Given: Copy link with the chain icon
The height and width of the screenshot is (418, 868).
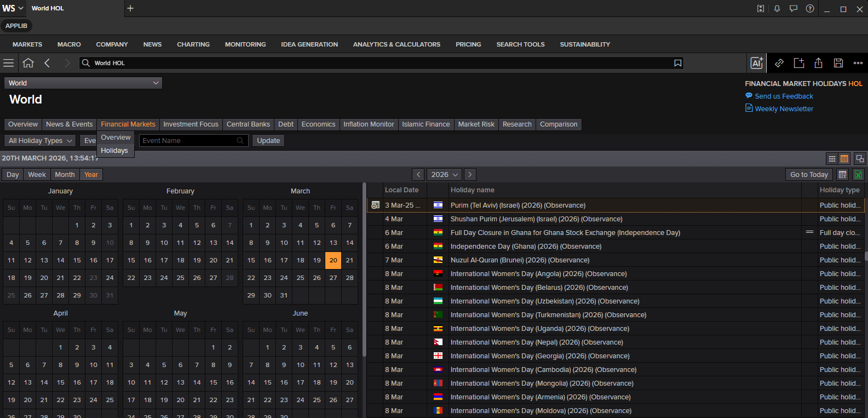Looking at the screenshot, I should pos(779,63).
